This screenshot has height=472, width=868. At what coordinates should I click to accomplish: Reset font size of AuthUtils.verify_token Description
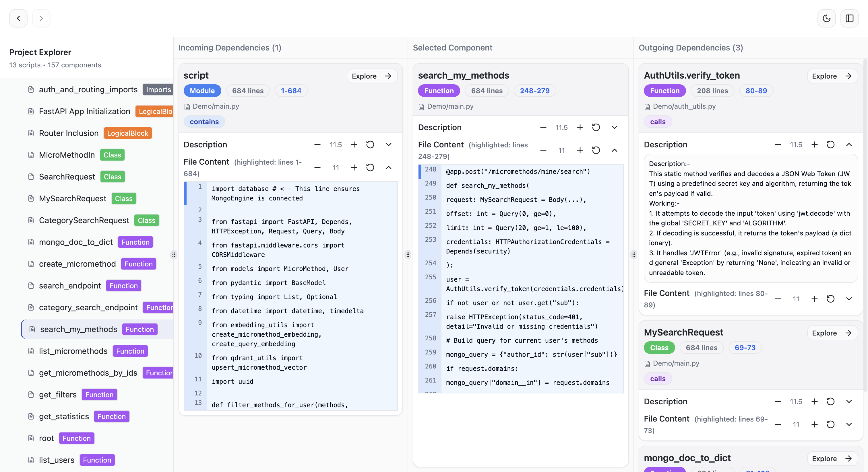830,145
